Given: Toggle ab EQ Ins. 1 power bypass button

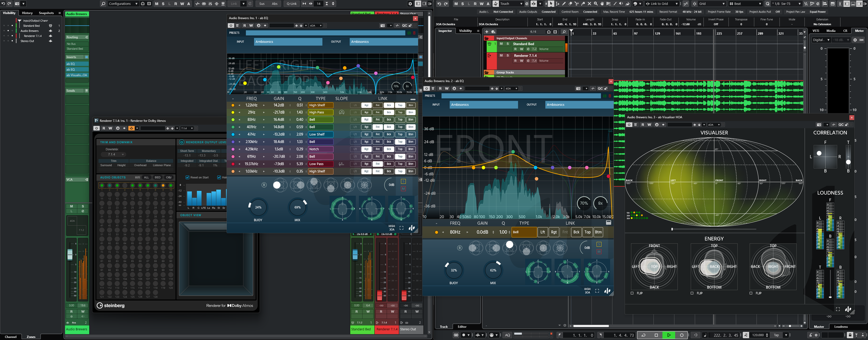Looking at the screenshot, I should 231,25.
